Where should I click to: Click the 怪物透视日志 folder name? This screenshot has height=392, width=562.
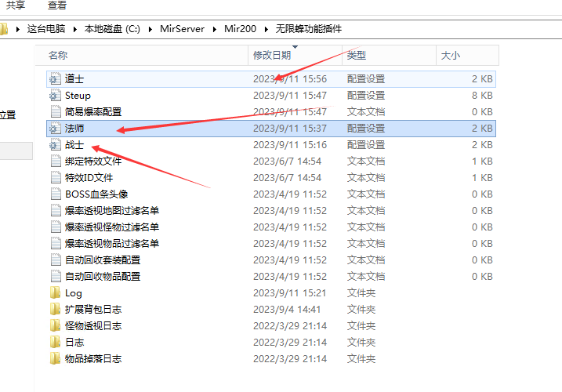[x=92, y=326]
